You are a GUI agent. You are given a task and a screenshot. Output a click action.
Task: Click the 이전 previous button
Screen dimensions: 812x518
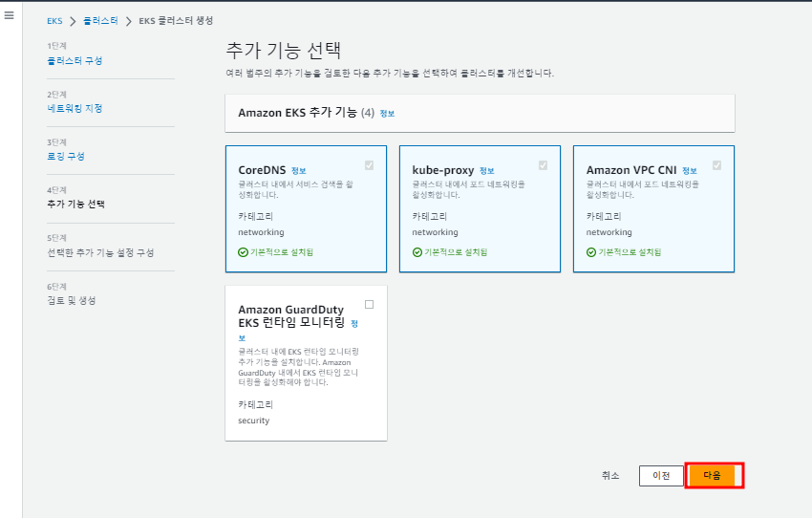click(661, 476)
